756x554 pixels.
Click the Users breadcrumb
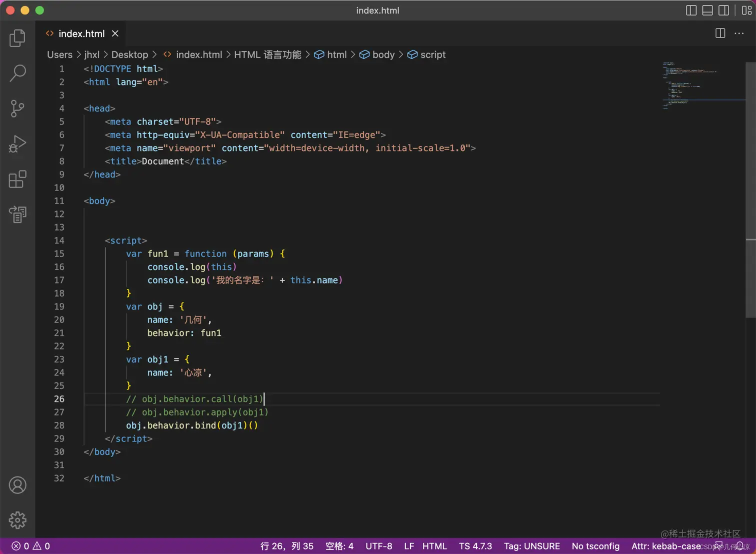[59, 54]
